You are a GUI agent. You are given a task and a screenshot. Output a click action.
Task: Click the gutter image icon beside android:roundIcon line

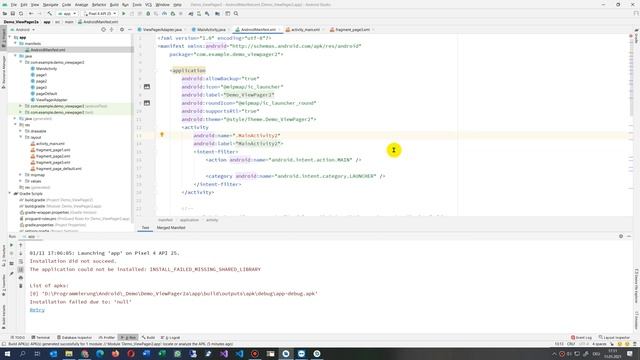click(147, 103)
